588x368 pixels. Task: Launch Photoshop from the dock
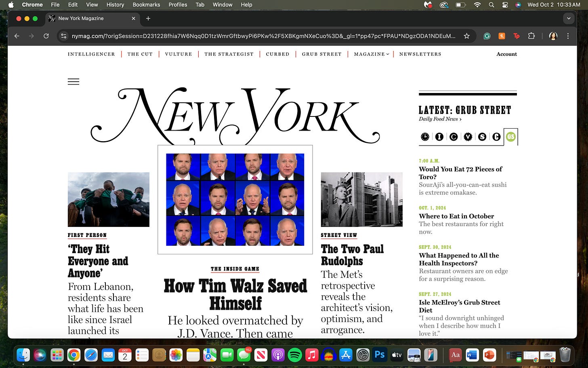click(x=380, y=355)
